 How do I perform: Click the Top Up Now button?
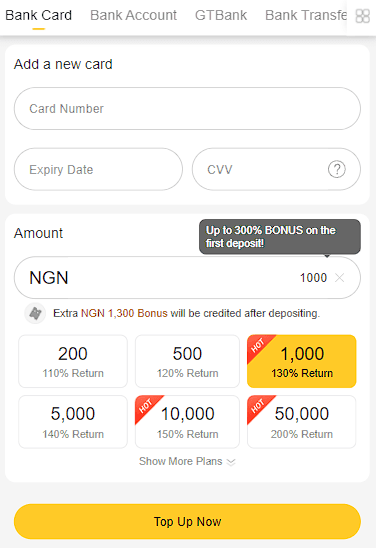click(x=187, y=521)
